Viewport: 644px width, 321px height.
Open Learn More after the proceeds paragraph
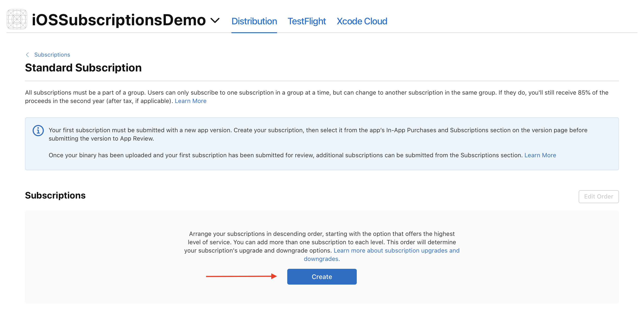190,101
